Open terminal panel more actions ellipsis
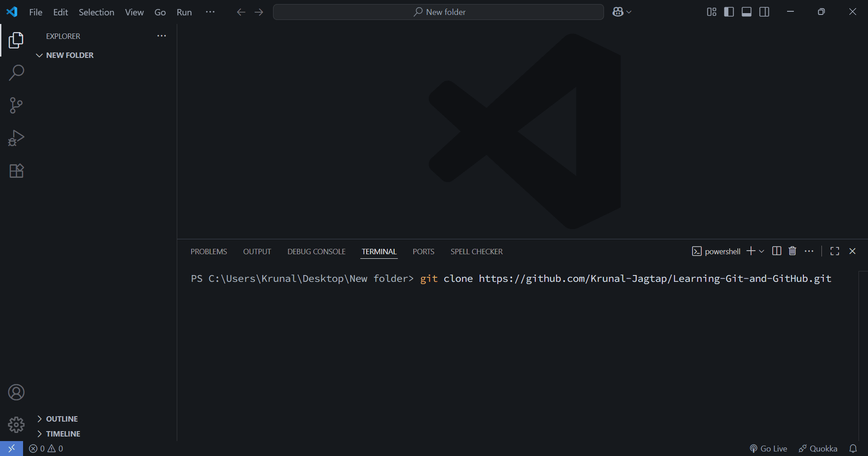The width and height of the screenshot is (868, 456). (809, 251)
